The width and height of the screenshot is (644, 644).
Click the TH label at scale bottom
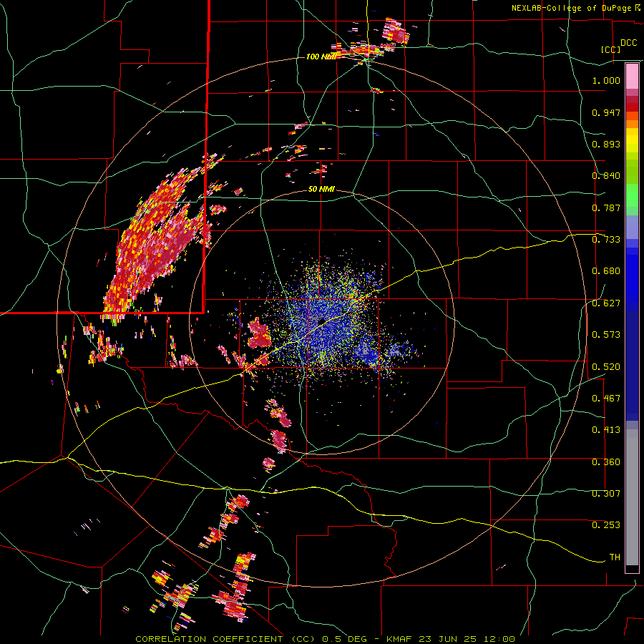(615, 557)
